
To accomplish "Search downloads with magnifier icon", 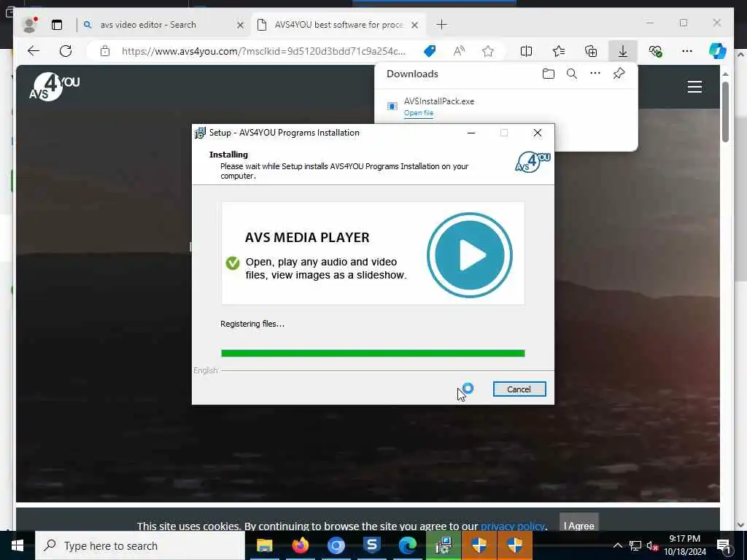I will tap(572, 74).
